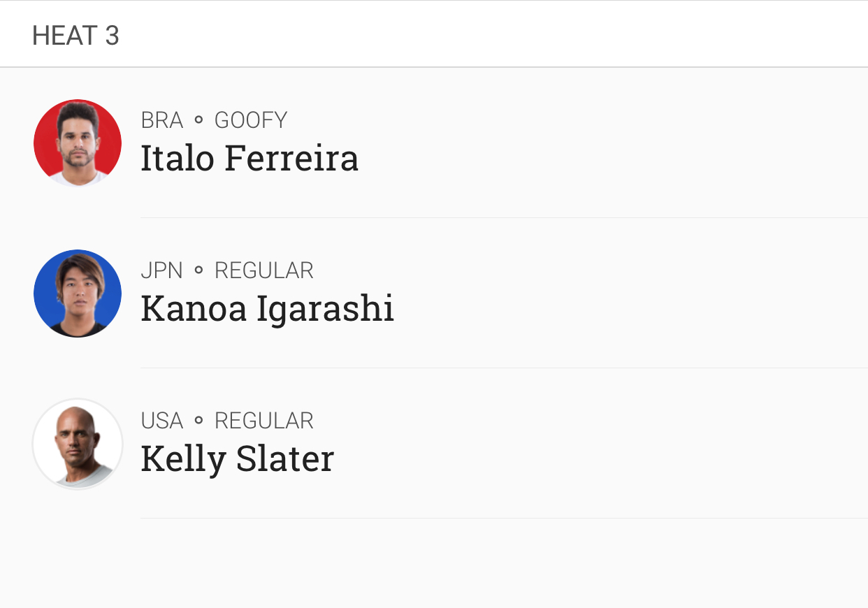Image resolution: width=868 pixels, height=608 pixels.
Task: Click the Kanoa Igarashi name
Action: 267,309
